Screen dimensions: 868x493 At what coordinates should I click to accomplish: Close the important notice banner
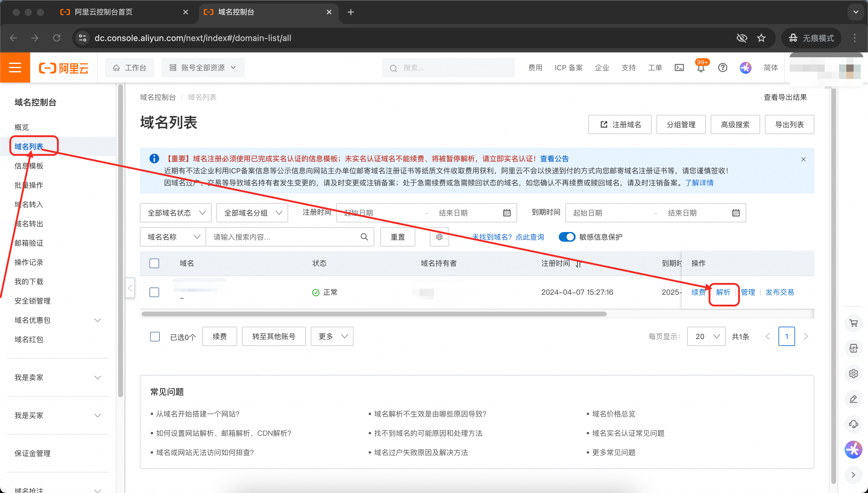click(x=803, y=159)
